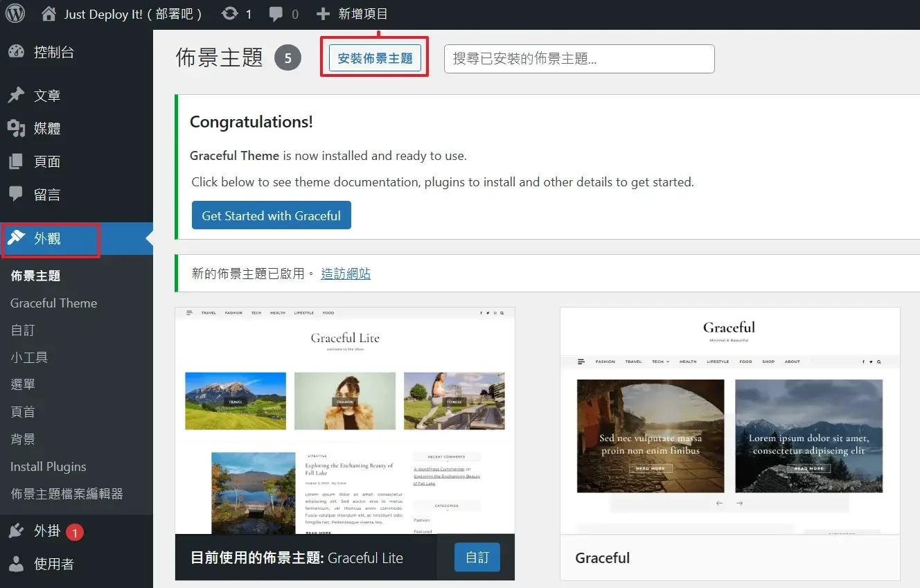
Task: Open 頁首 submenu item
Action: point(22,412)
